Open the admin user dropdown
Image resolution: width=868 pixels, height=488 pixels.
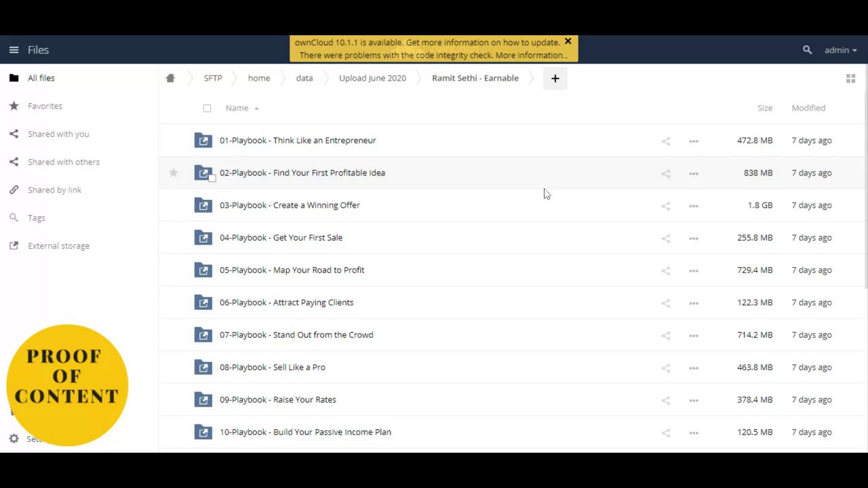point(841,50)
